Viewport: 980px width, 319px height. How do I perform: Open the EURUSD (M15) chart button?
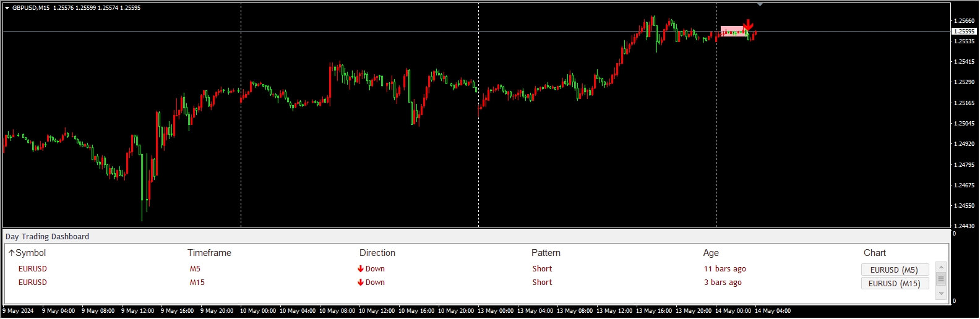pos(895,283)
